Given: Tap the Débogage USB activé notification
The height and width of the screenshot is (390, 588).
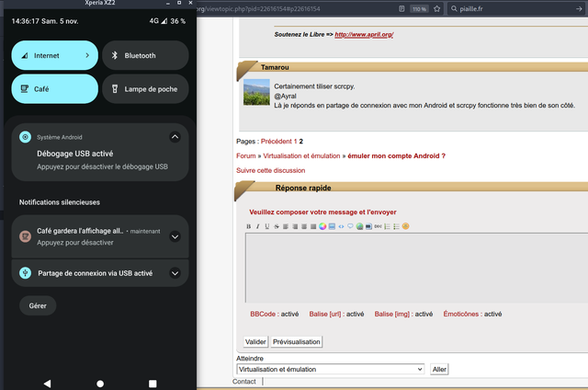Looking at the screenshot, I should 100,153.
